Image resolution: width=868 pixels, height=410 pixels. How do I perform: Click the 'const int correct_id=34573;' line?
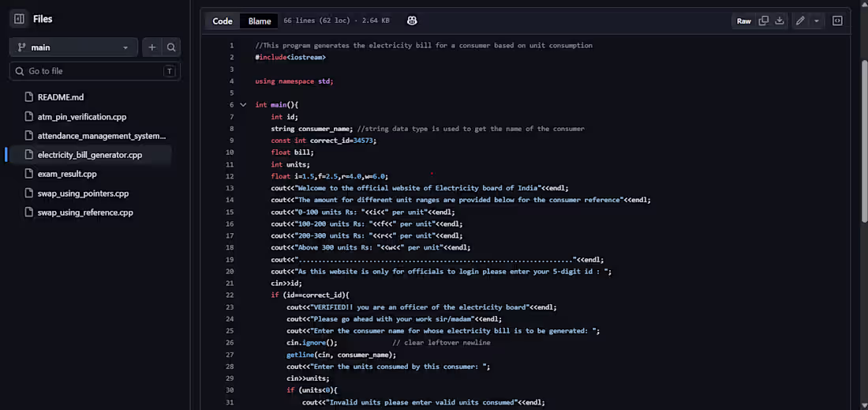click(324, 141)
